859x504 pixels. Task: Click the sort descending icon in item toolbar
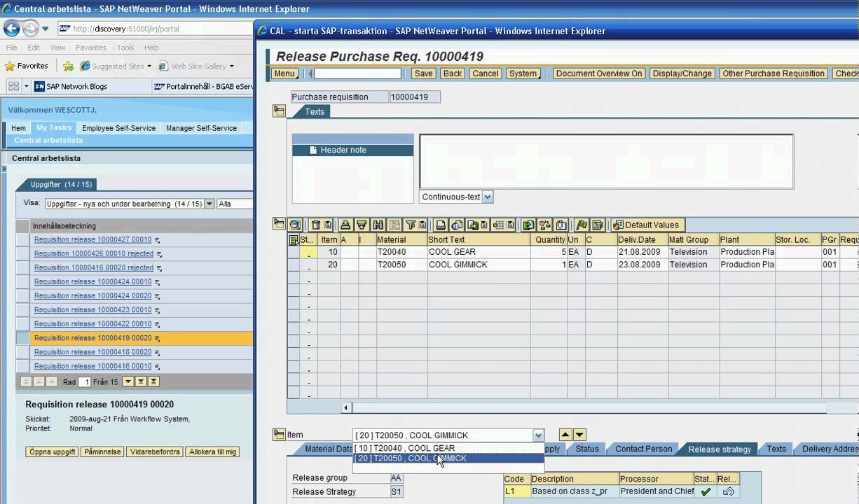(x=362, y=225)
